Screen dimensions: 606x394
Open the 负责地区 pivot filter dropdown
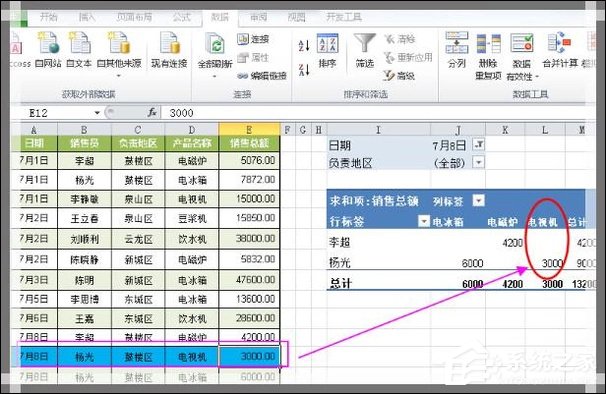(x=478, y=162)
